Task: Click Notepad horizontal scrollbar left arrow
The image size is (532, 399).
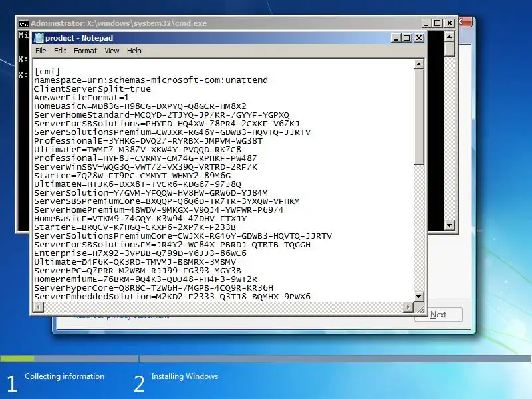Action: coord(39,307)
